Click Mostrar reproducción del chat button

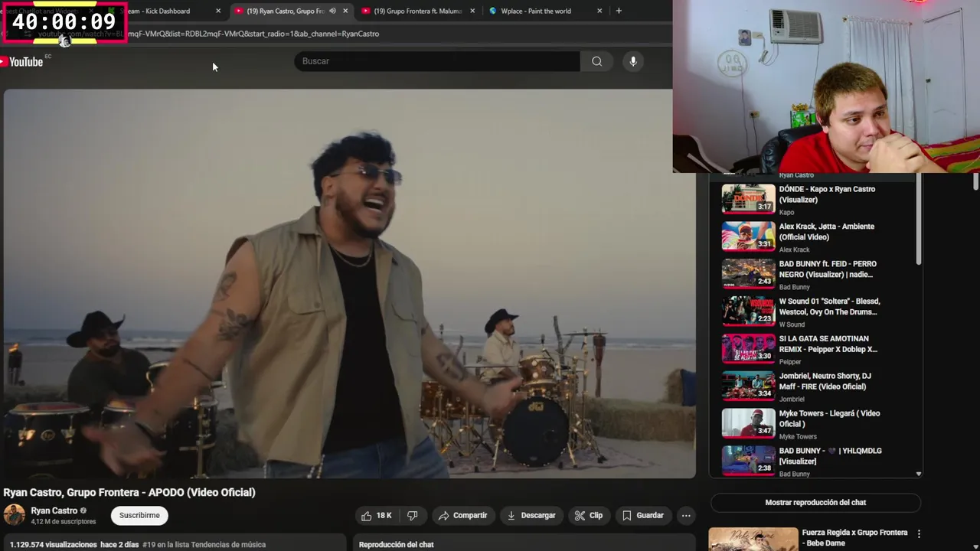tap(815, 503)
